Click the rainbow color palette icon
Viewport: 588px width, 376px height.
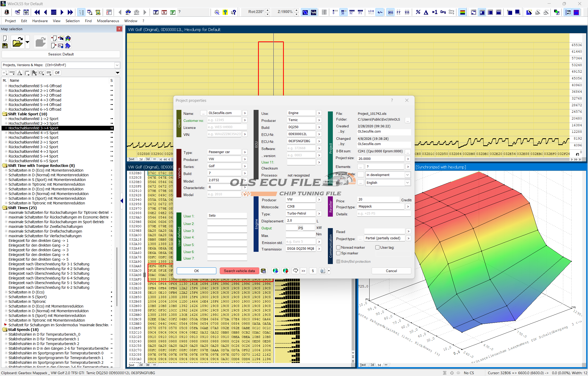462,12
